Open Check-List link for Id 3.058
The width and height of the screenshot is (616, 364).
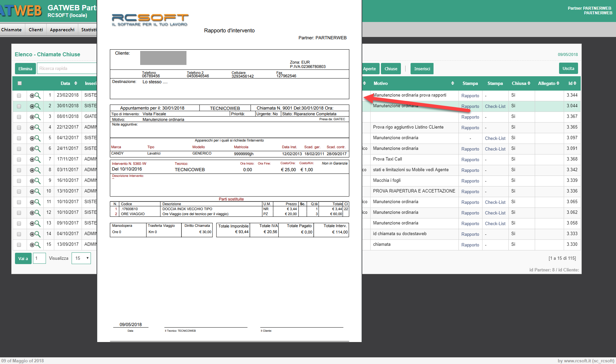pyautogui.click(x=495, y=223)
